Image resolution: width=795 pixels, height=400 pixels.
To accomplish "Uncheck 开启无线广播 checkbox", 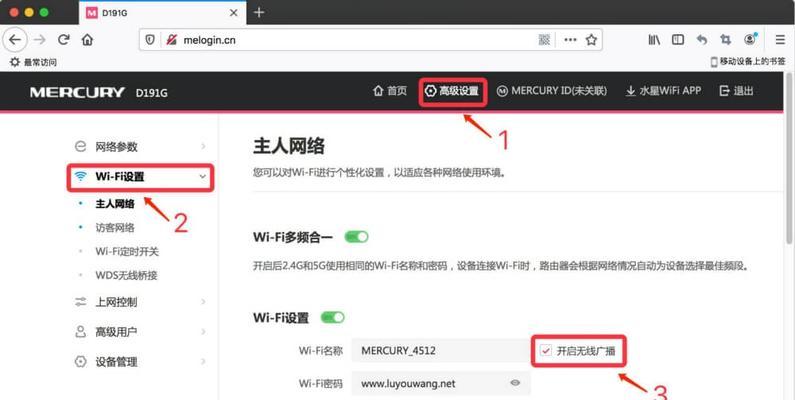I will click(546, 350).
